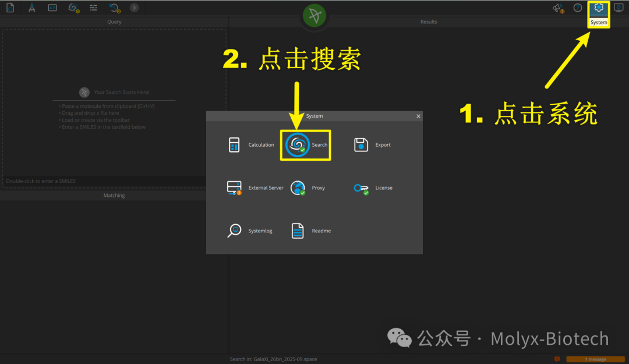Open the megaphone announcements icon

pos(557,8)
